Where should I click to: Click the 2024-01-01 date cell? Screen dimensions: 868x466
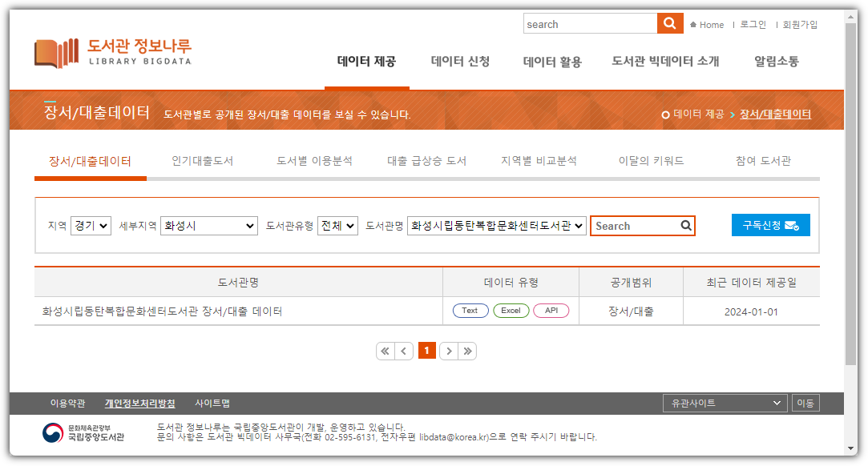(751, 311)
